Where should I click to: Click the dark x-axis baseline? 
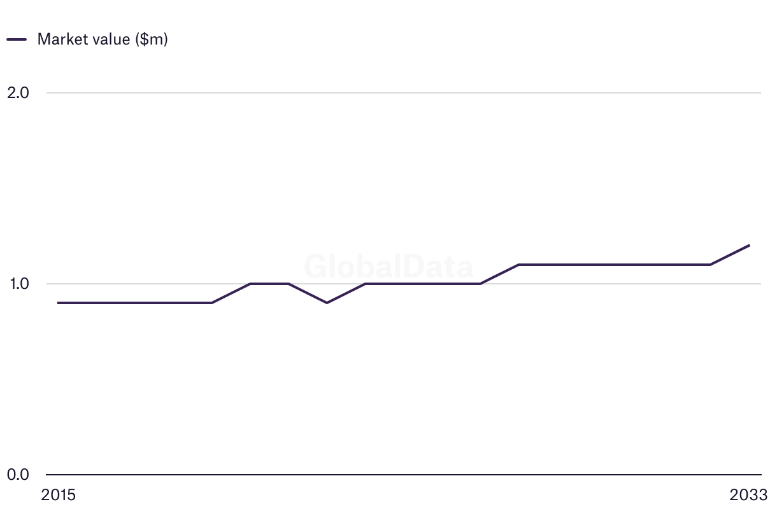(x=404, y=475)
